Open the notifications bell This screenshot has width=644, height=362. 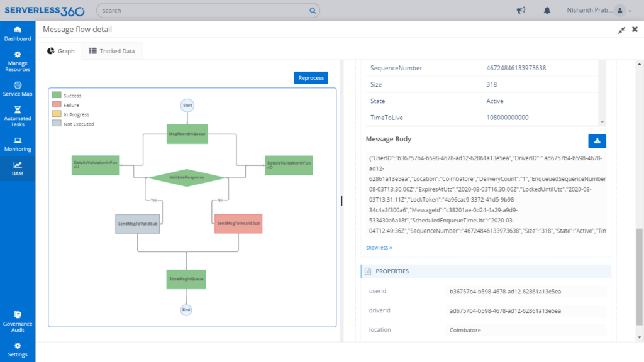(x=547, y=10)
